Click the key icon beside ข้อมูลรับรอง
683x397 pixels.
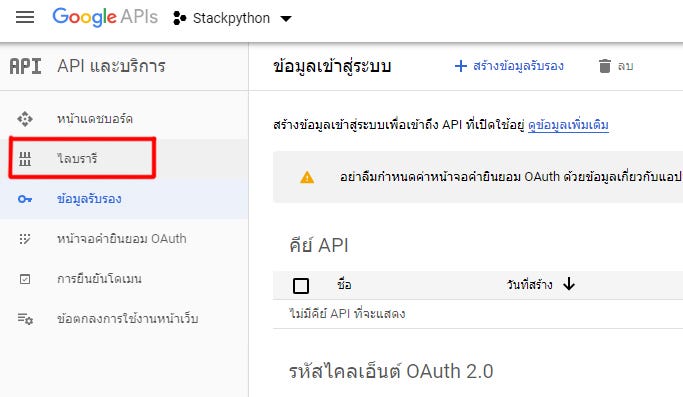(25, 199)
